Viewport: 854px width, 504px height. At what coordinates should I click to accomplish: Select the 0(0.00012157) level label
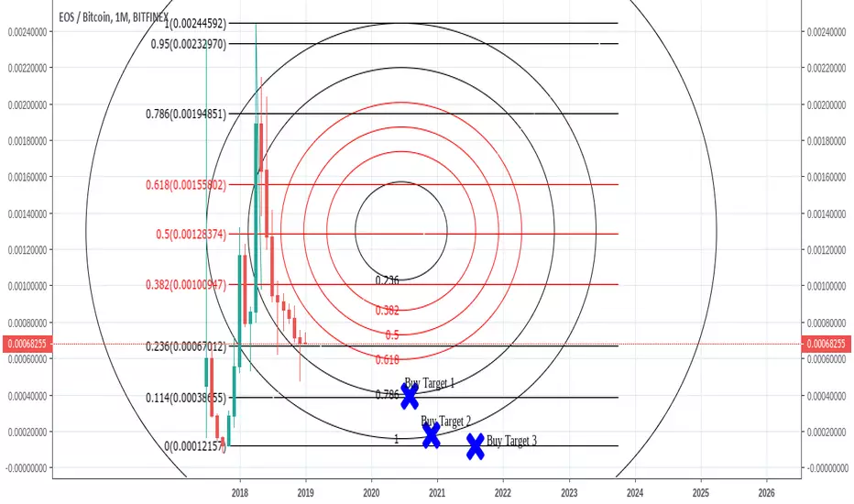pos(195,445)
